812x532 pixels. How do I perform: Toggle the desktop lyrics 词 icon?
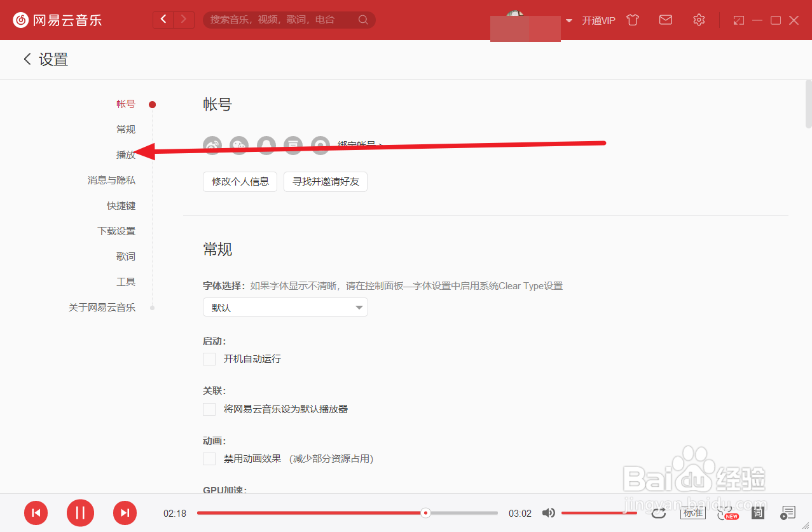click(757, 512)
